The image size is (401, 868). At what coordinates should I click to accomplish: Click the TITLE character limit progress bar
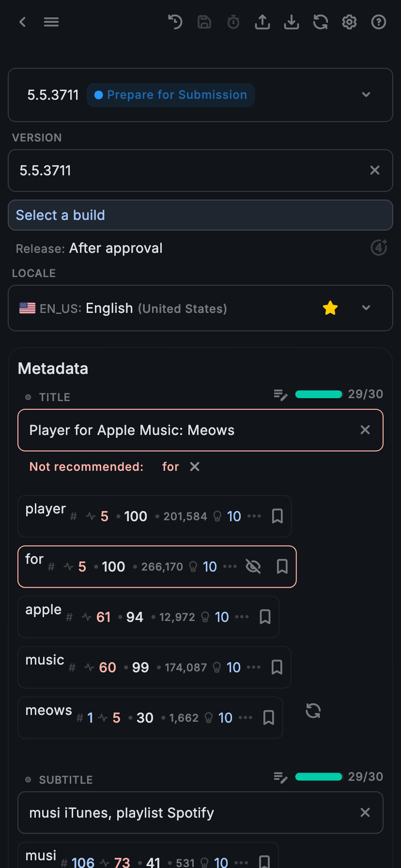(x=318, y=394)
